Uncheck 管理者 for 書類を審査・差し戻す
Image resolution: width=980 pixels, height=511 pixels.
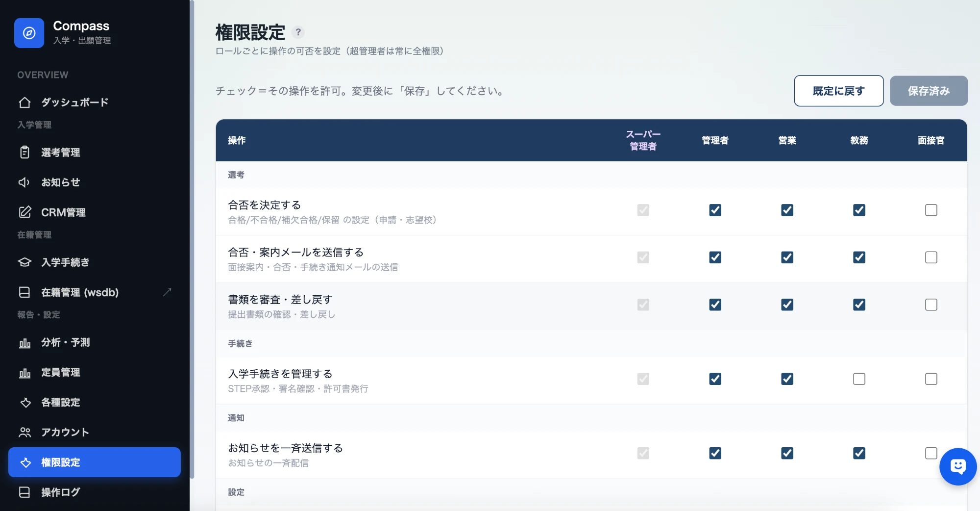715,305
